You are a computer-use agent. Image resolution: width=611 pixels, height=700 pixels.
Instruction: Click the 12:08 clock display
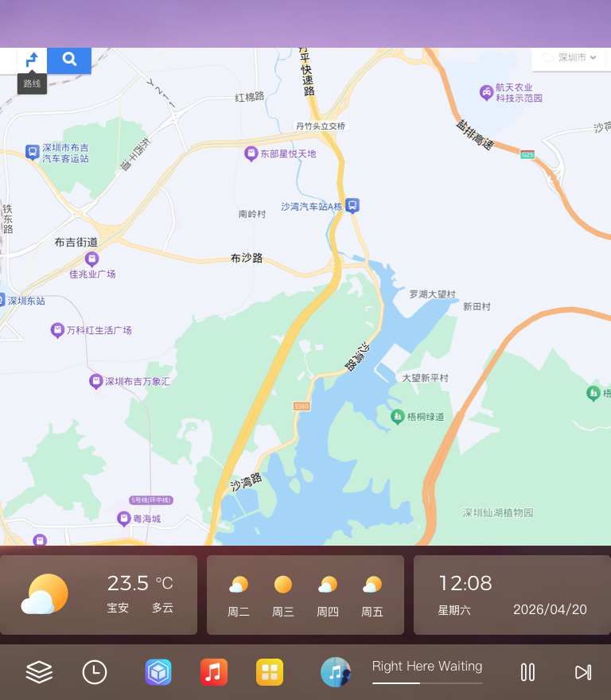click(465, 583)
